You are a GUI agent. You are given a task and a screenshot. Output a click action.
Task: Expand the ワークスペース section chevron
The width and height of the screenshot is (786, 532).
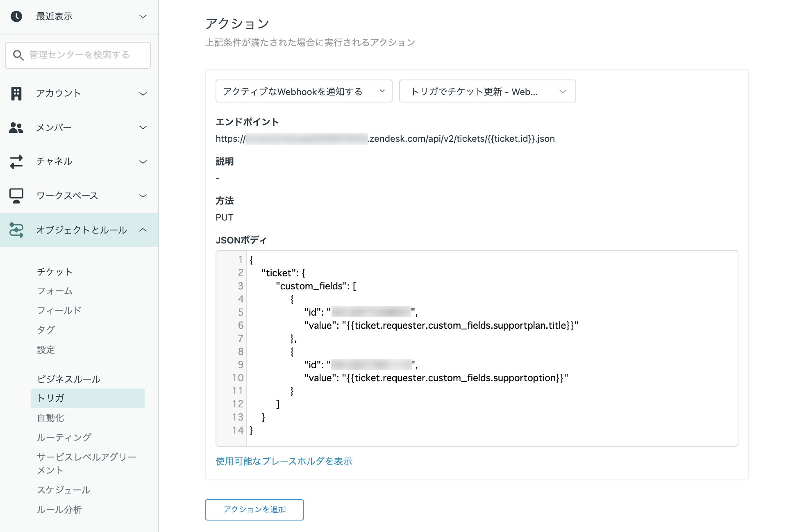tap(143, 196)
